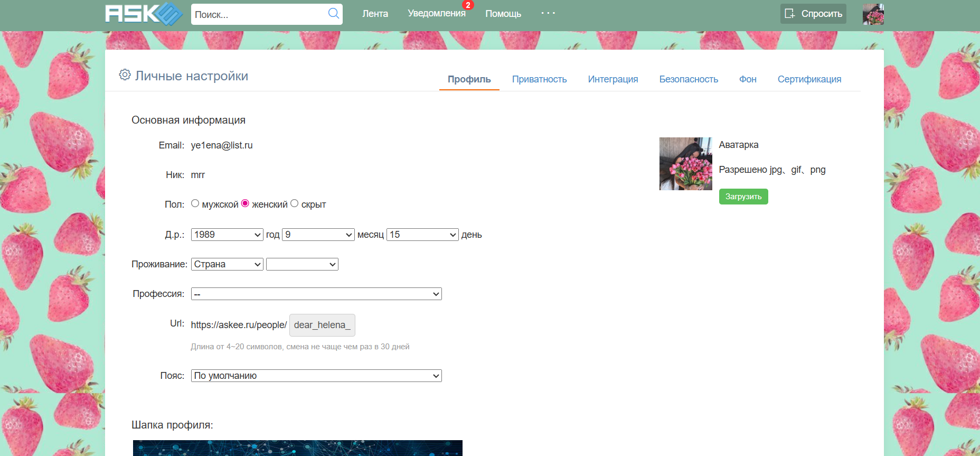Screen dimensions: 980x456
Task: Click the settings gear icon beside title
Action: tap(125, 75)
